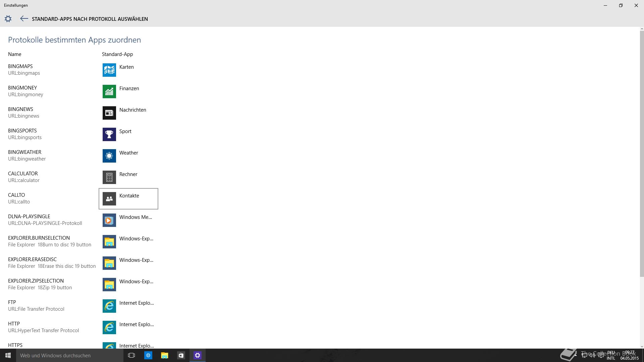Click the Sport trophy icon for BINGSPORTS

[x=109, y=134]
